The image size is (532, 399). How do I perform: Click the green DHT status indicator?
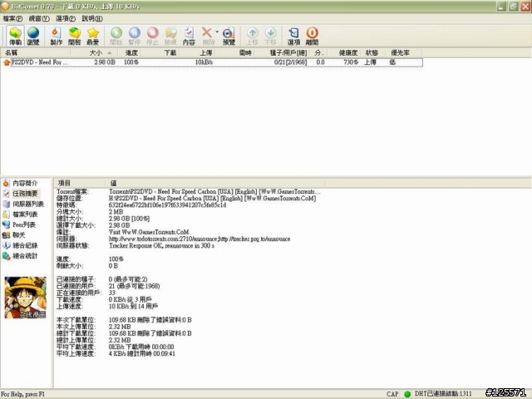coord(407,394)
